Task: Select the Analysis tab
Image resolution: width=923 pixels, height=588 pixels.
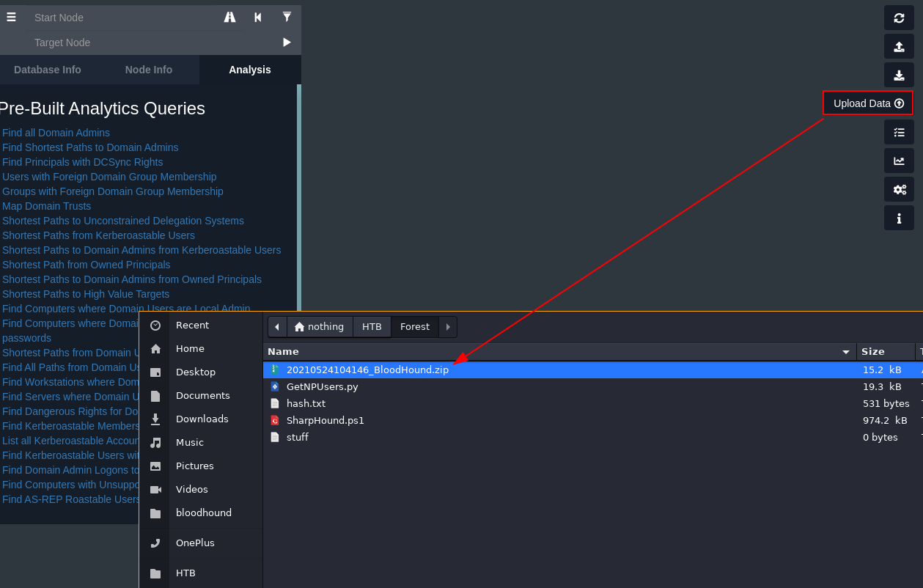Action: click(x=250, y=70)
